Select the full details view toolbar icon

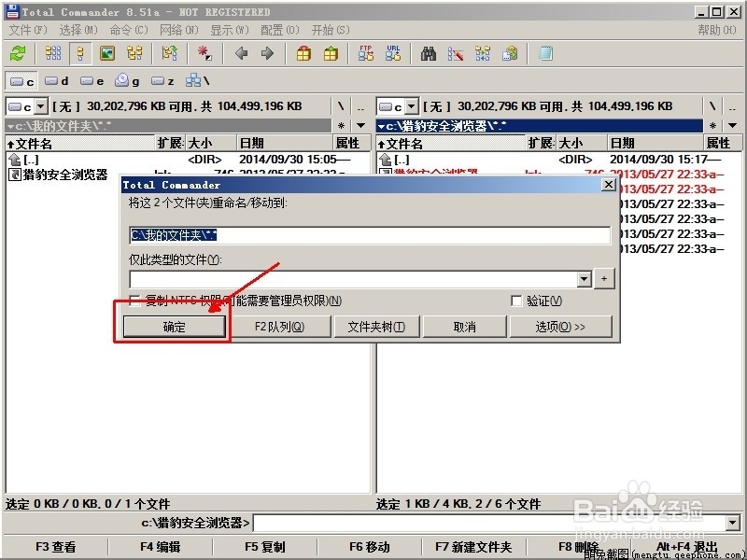coord(80,53)
